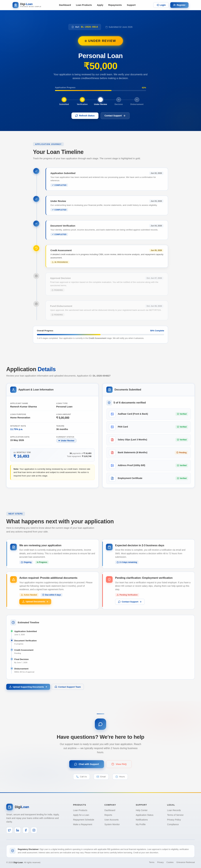The image size is (201, 868).
Task: Click the chat bubble icon above help heading
Action: point(100,724)
